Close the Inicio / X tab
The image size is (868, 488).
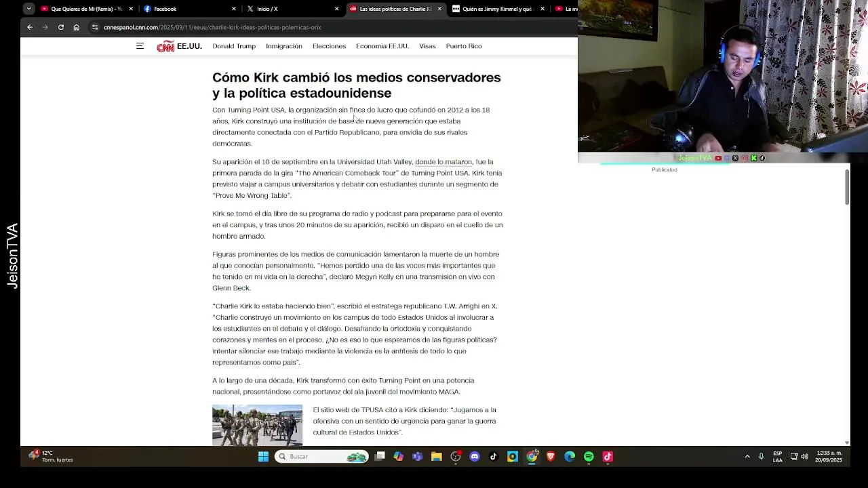point(336,9)
